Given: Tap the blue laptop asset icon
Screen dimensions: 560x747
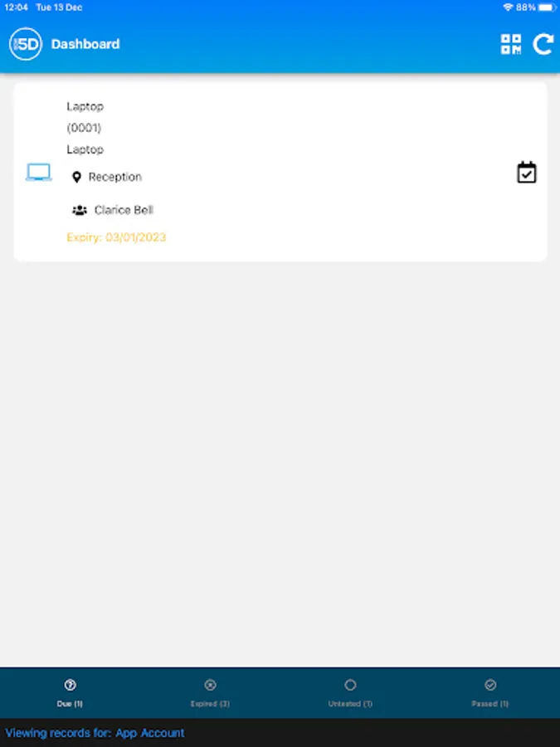Looking at the screenshot, I should click(38, 173).
